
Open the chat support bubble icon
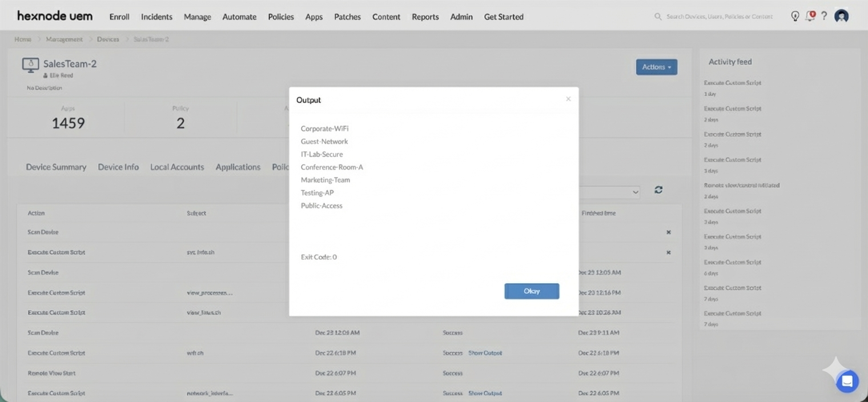[847, 381]
